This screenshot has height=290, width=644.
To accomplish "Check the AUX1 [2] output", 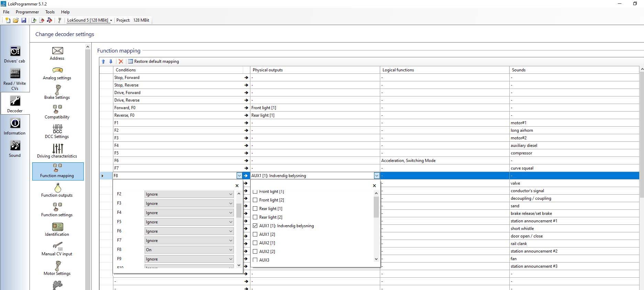I will pyautogui.click(x=255, y=234).
